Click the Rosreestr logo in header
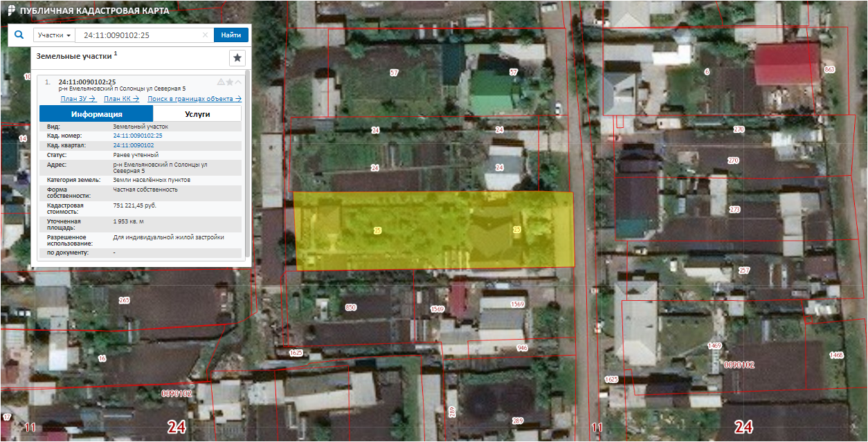This screenshot has height=442, width=868. (x=11, y=12)
